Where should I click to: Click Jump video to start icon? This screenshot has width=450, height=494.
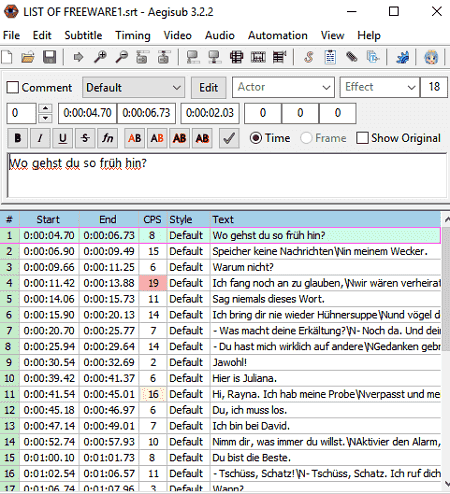coord(142,57)
